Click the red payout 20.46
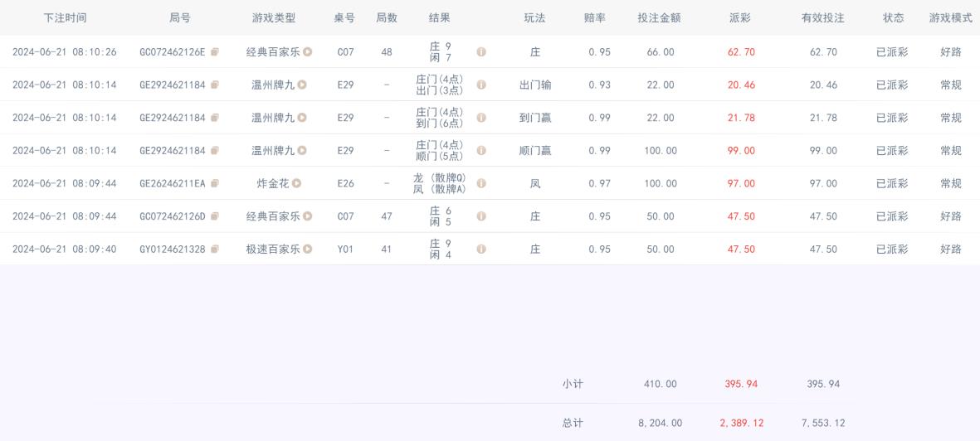Screen dimensions: 980x441 (x=741, y=85)
